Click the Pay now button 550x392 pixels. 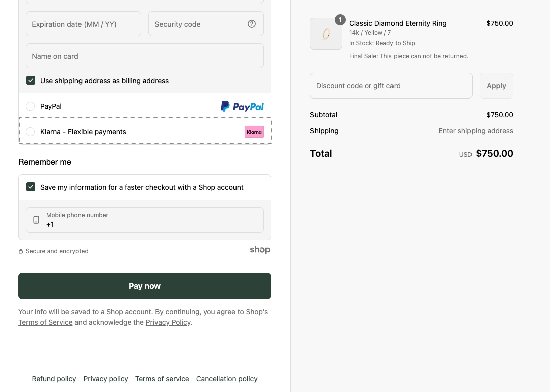click(144, 286)
